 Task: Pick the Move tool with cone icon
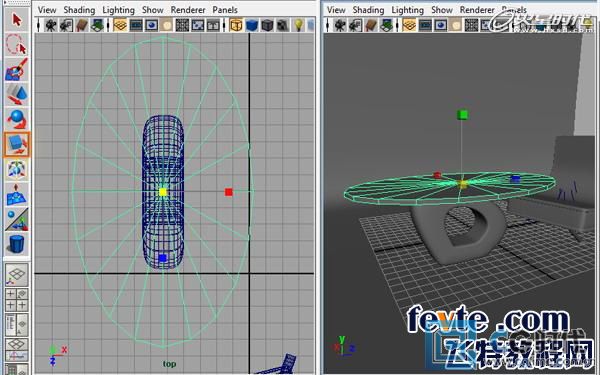(17, 94)
